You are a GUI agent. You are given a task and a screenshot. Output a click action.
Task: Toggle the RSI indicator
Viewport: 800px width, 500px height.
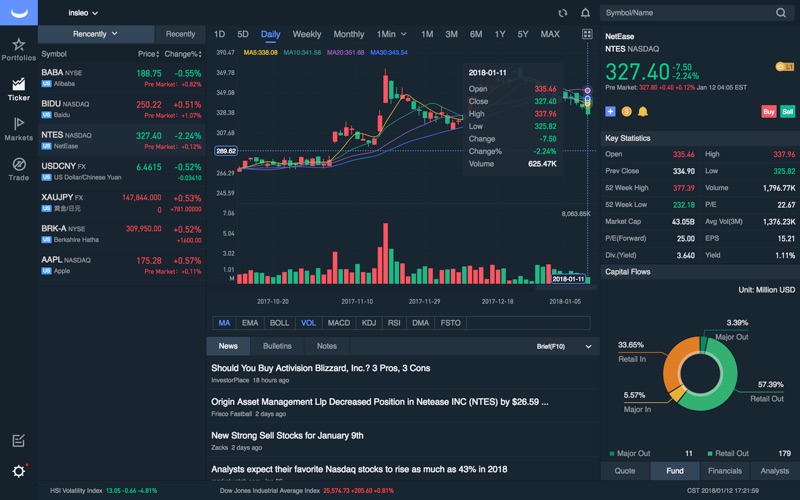pyautogui.click(x=394, y=323)
